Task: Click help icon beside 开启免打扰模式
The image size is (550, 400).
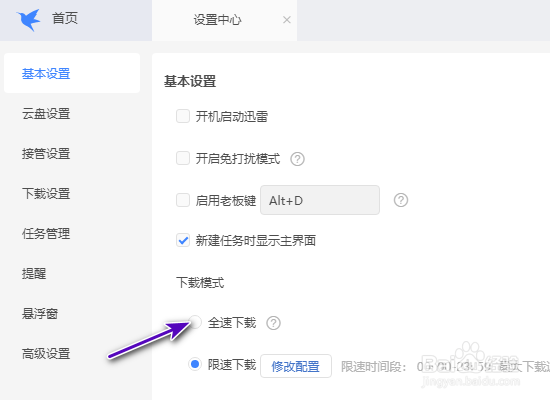Action: point(297,159)
